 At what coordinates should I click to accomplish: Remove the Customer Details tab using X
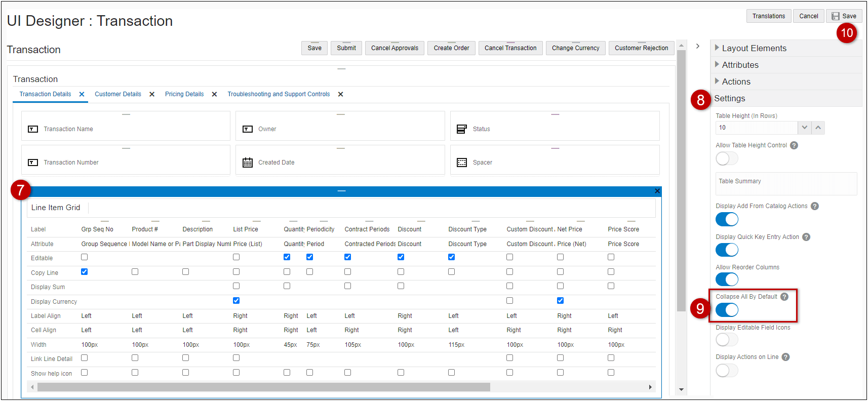coord(152,94)
